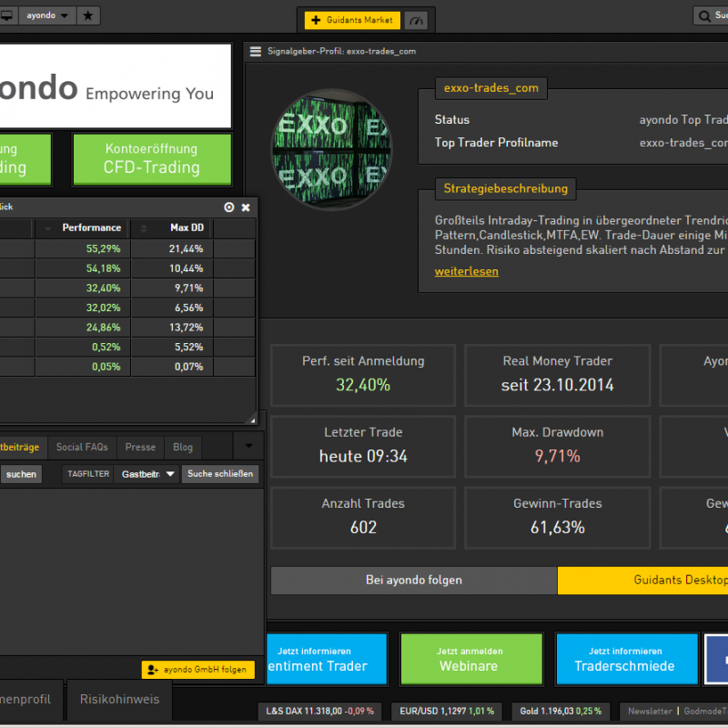Image resolution: width=728 pixels, height=728 pixels.
Task: Switch to the Social FAQs tab
Action: click(82, 447)
